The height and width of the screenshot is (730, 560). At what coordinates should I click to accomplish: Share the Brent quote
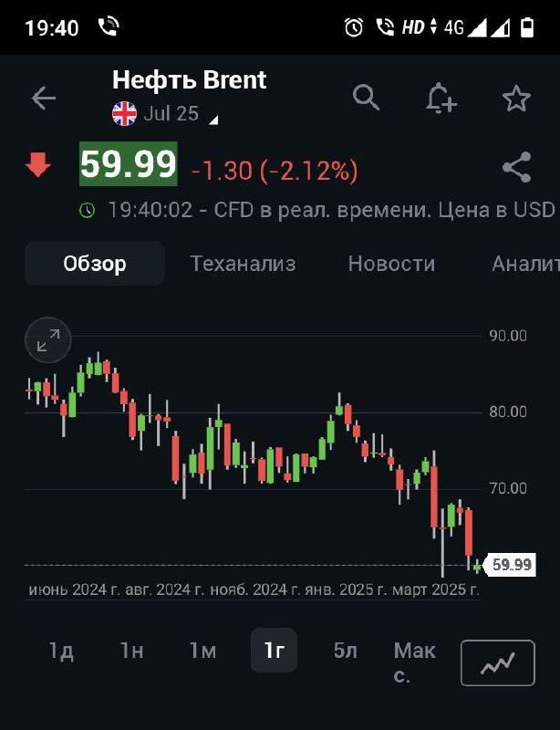(x=517, y=167)
